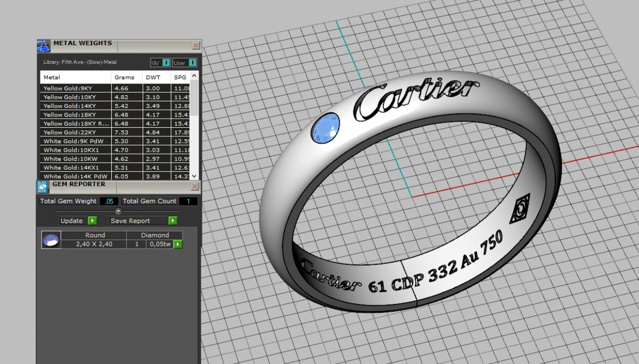Click the DWT column header

tap(157, 77)
